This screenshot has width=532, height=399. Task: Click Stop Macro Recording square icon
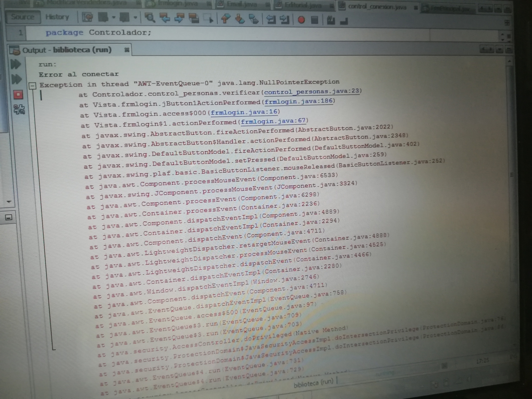[x=314, y=20]
